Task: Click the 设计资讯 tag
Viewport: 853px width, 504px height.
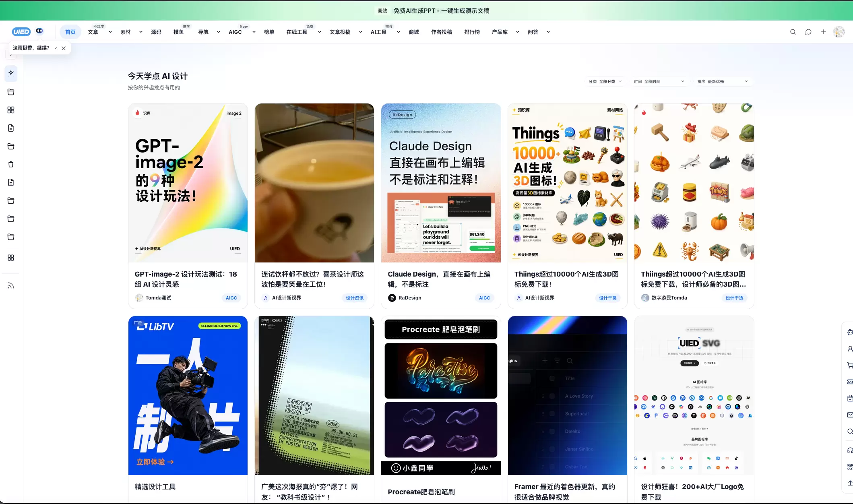Action: (x=355, y=298)
